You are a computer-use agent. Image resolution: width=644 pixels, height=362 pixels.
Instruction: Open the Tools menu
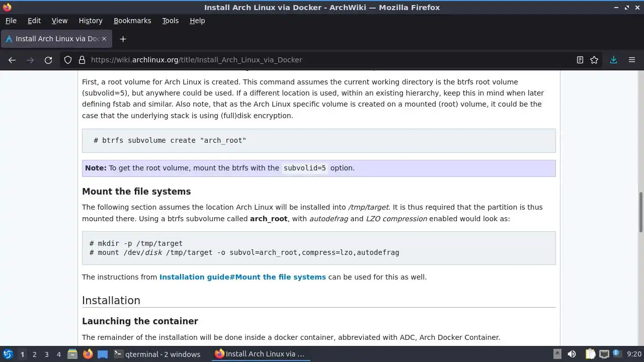coord(170,21)
